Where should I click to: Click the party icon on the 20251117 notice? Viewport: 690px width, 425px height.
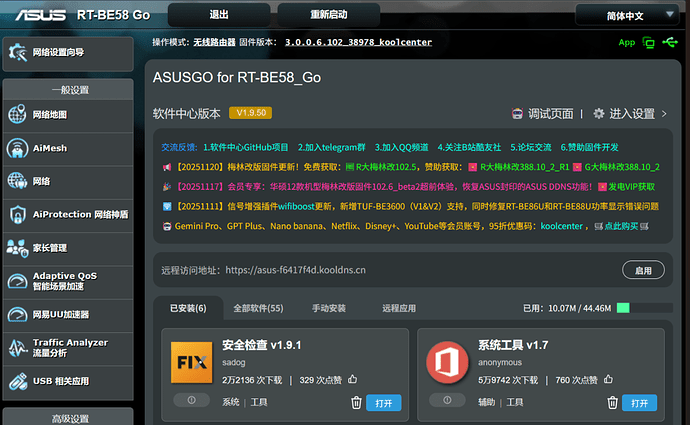click(x=167, y=187)
